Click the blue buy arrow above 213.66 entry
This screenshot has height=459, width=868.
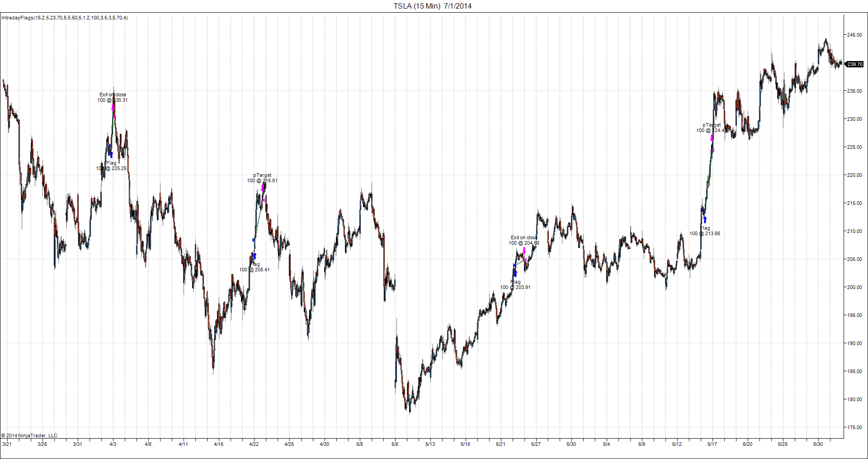705,220
